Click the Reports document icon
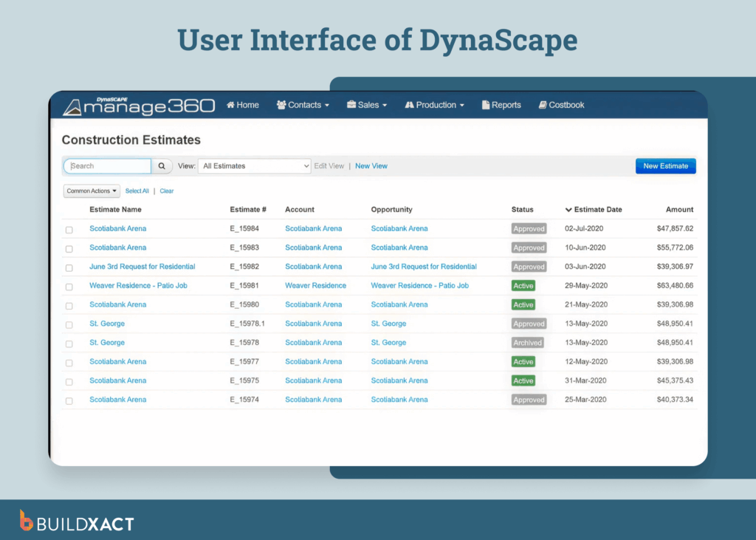The height and width of the screenshot is (540, 756). [487, 105]
